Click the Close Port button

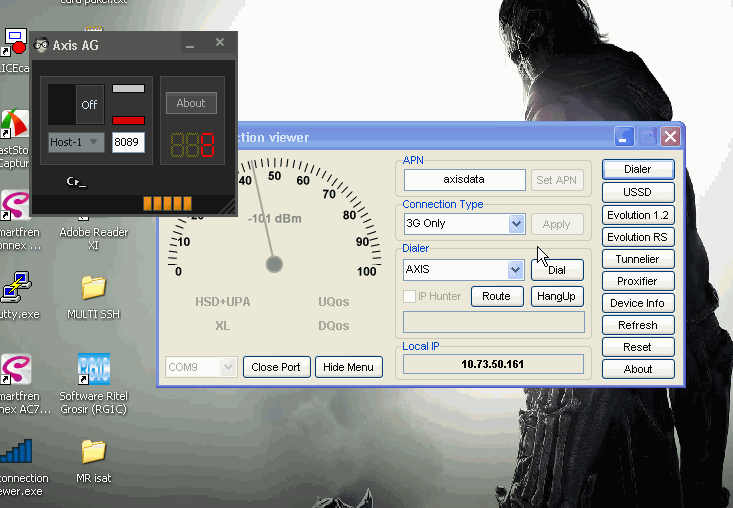click(x=276, y=367)
